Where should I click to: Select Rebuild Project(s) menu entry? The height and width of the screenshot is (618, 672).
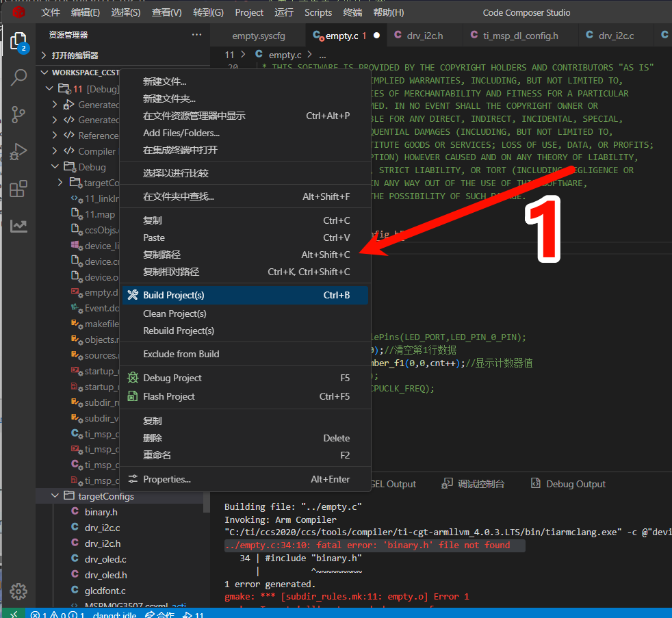click(x=245, y=331)
